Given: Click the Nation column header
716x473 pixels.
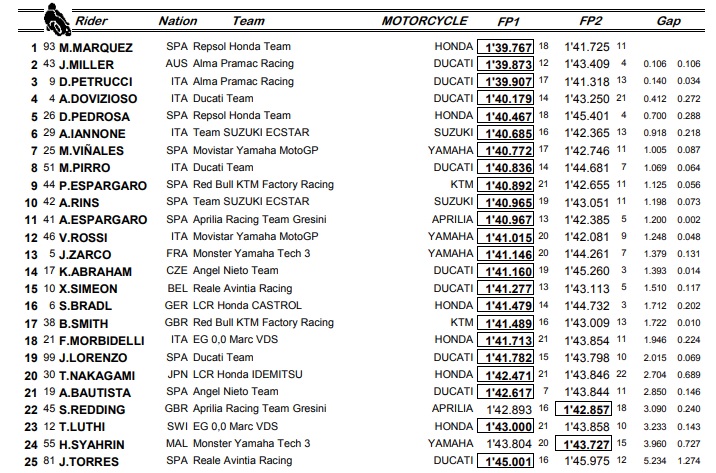Looking at the screenshot, I should 178,20.
